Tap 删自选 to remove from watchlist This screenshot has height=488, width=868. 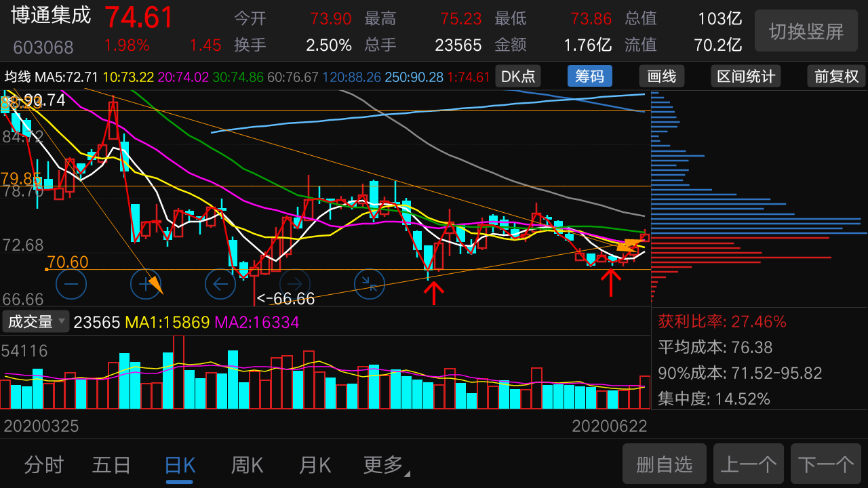tap(665, 464)
